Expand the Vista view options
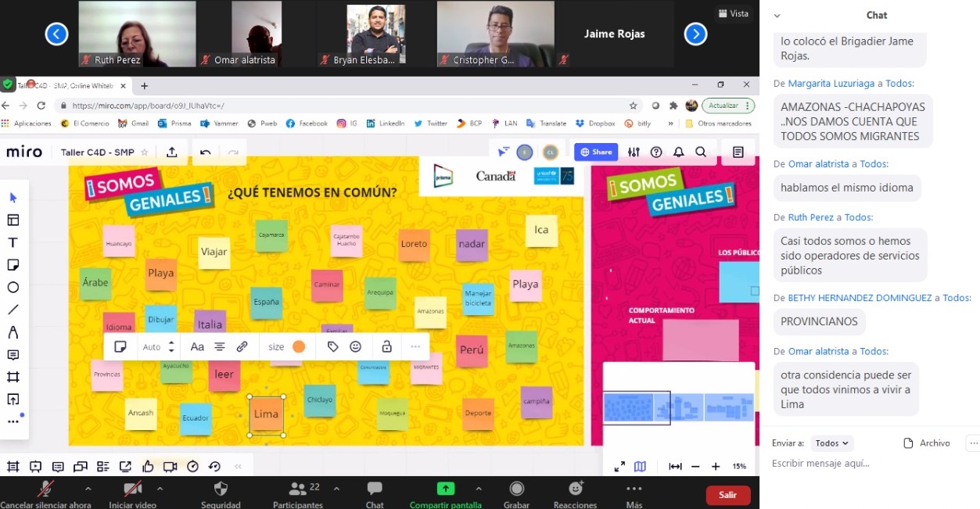 pyautogui.click(x=732, y=13)
